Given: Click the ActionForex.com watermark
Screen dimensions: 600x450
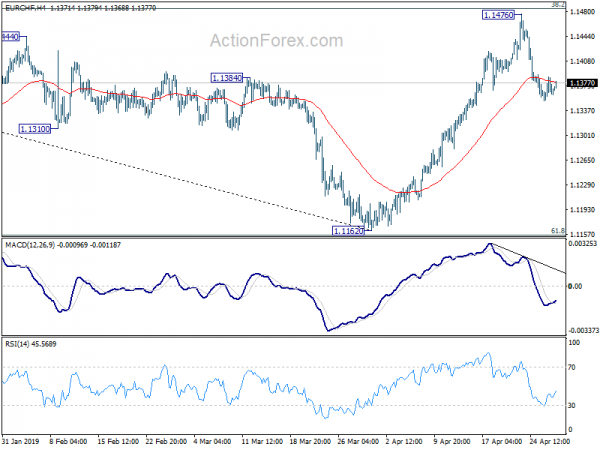Looking at the screenshot, I should click(x=276, y=41).
